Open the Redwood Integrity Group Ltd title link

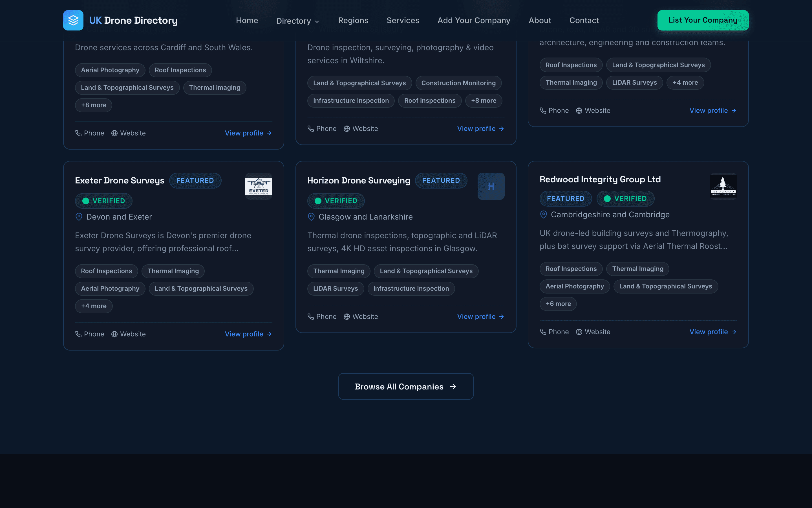pos(600,179)
